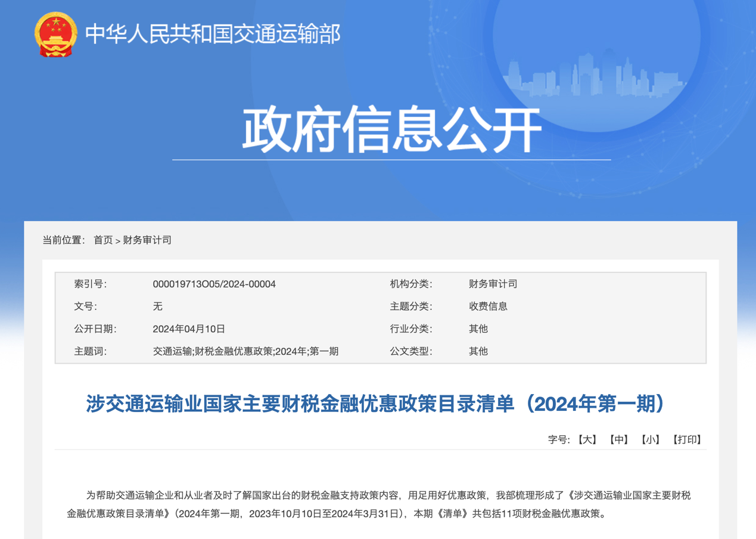
Task: Click the 政府信息公开 banner heading
Action: pyautogui.click(x=391, y=129)
